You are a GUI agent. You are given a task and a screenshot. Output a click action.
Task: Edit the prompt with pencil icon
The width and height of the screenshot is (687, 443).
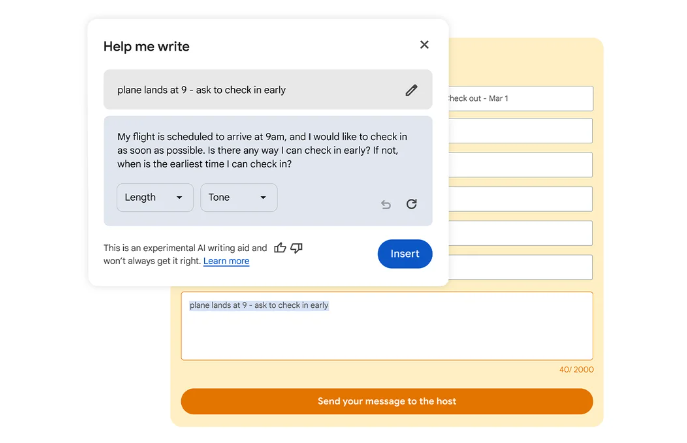[411, 90]
